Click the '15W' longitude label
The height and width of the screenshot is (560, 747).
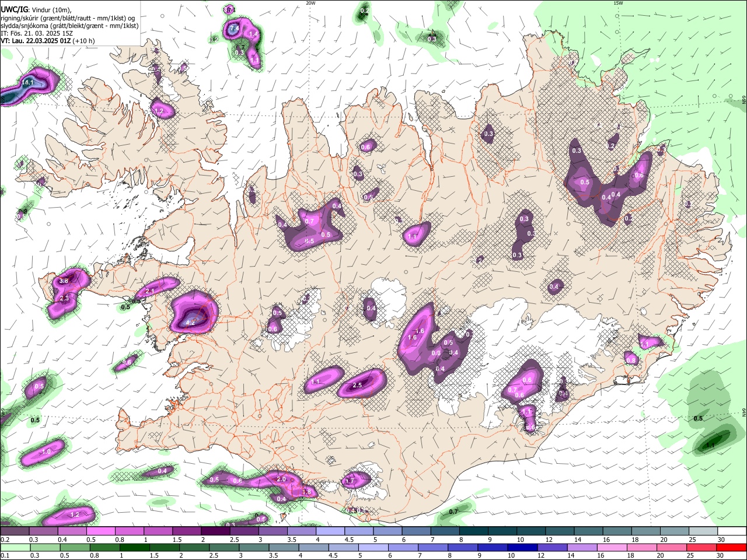coord(618,3)
